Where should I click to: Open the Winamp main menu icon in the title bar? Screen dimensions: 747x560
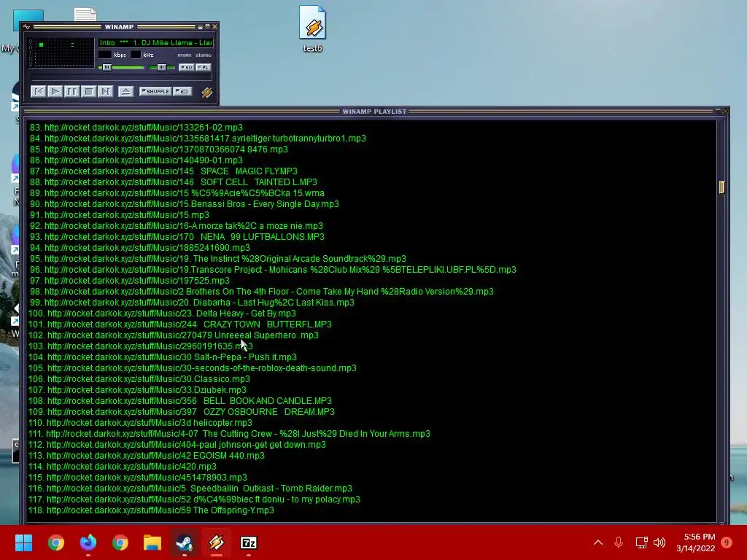27,27
